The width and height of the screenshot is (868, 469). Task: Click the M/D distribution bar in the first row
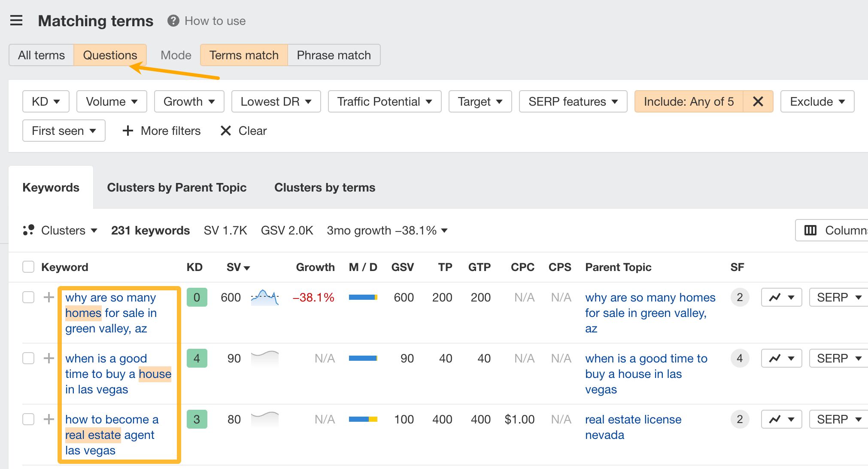pos(363,297)
